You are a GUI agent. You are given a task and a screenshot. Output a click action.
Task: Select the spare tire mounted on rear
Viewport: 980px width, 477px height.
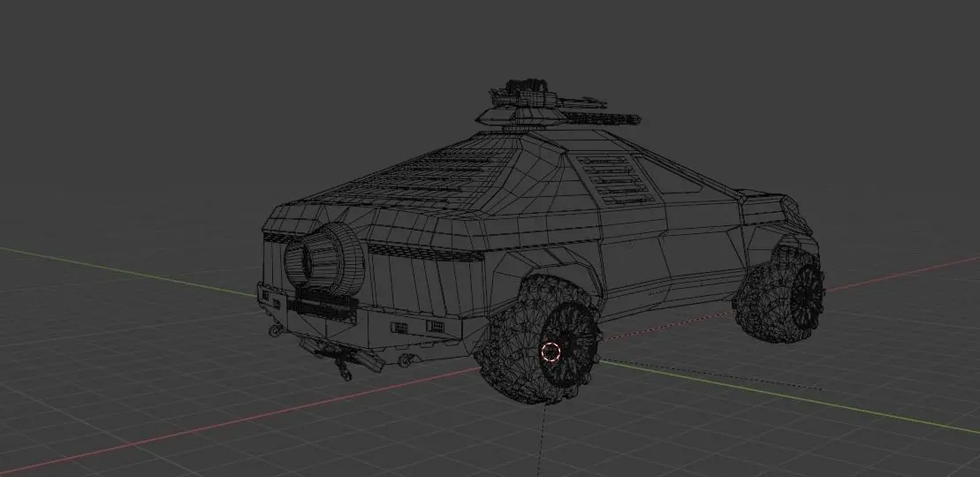pyautogui.click(x=324, y=258)
